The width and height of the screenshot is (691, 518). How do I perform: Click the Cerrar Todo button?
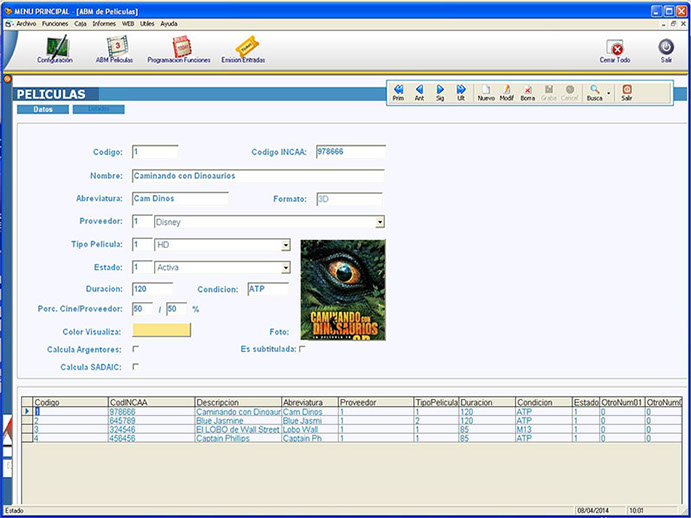point(615,48)
